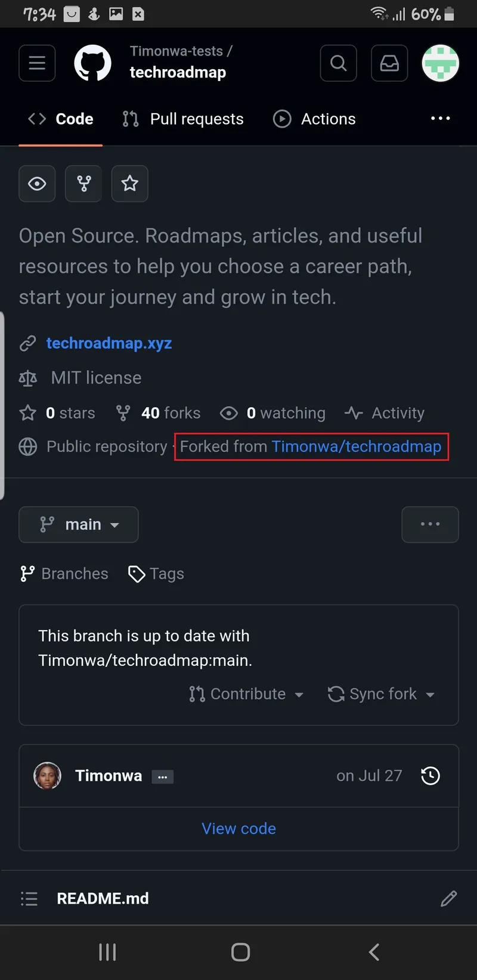Open the README outline list icon
Viewport: 477px width, 980px height.
click(x=29, y=898)
